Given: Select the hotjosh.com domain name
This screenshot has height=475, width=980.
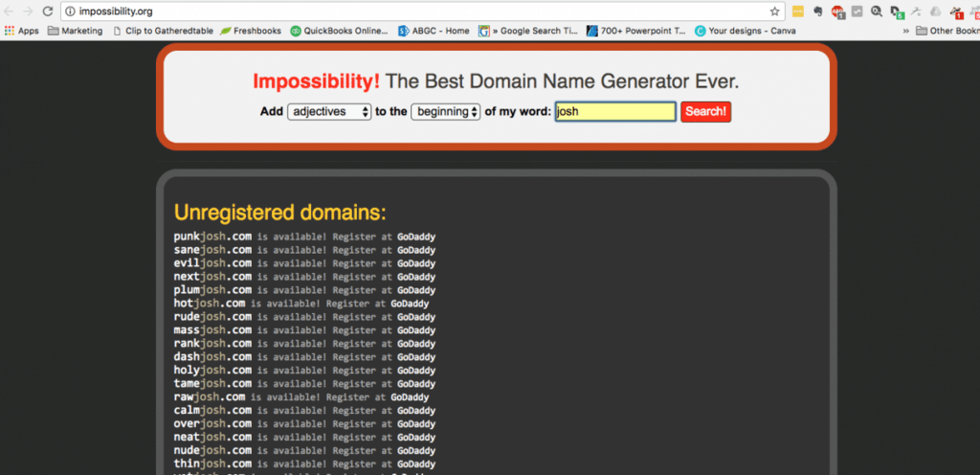Looking at the screenshot, I should tap(210, 304).
